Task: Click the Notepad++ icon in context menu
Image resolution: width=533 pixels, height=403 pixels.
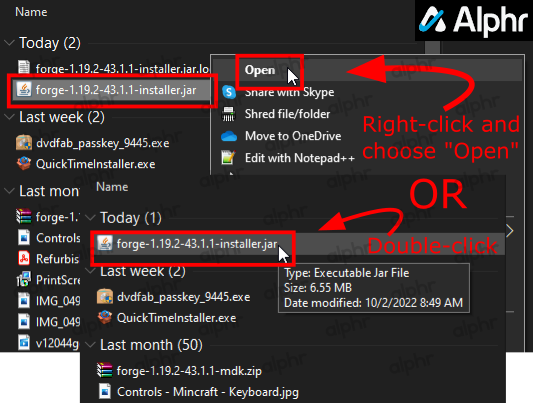Action: coord(228,158)
